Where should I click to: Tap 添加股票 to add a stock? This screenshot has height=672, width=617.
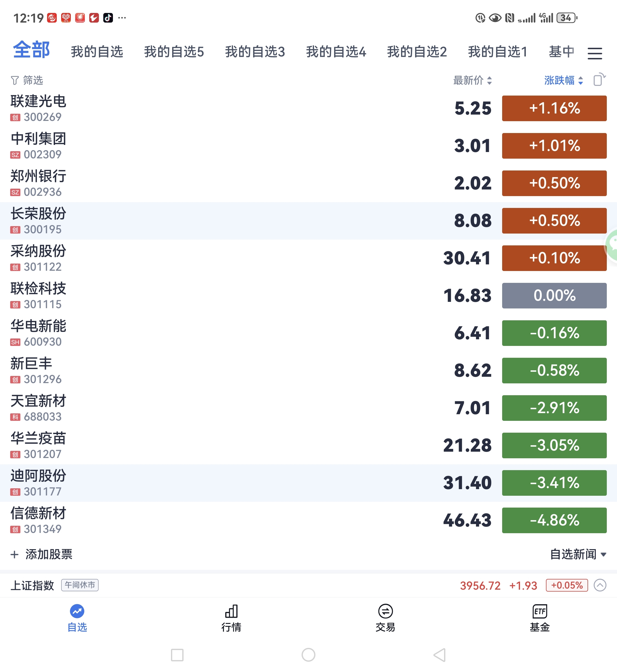[42, 554]
